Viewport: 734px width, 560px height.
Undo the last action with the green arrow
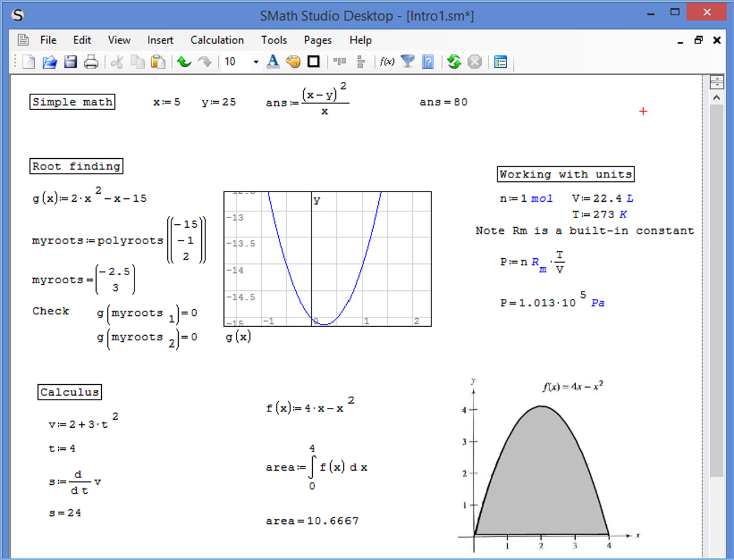point(184,62)
